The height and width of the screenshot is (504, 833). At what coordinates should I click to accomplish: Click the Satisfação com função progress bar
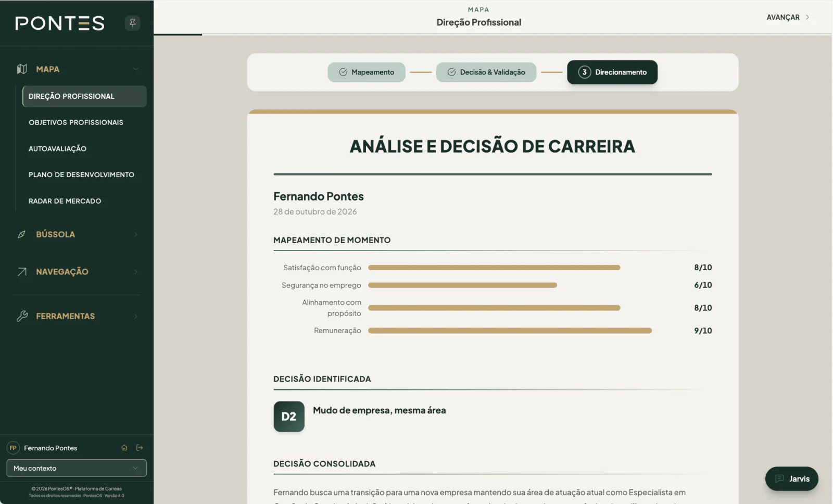tap(494, 268)
